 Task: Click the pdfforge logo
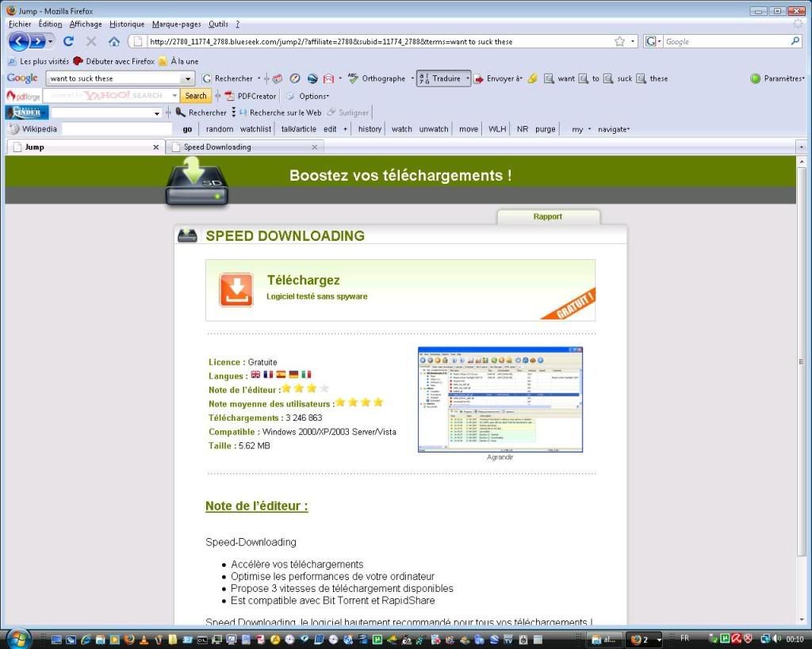[23, 96]
